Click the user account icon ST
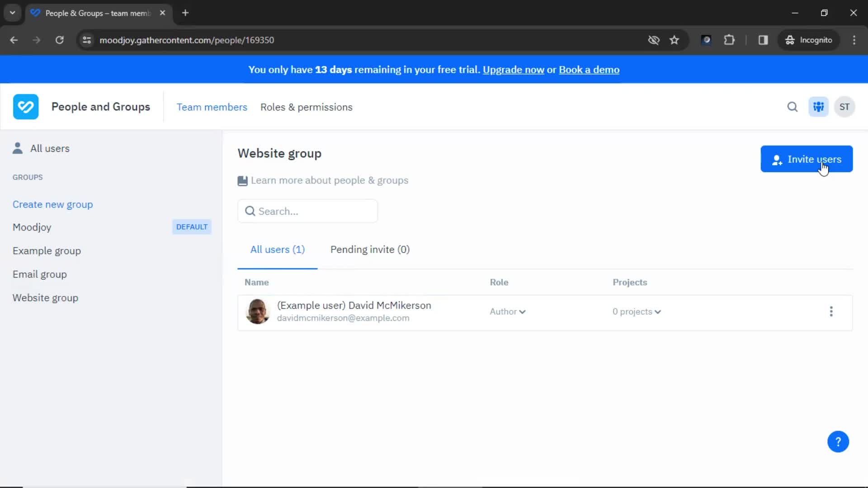The height and width of the screenshot is (488, 868). point(845,107)
